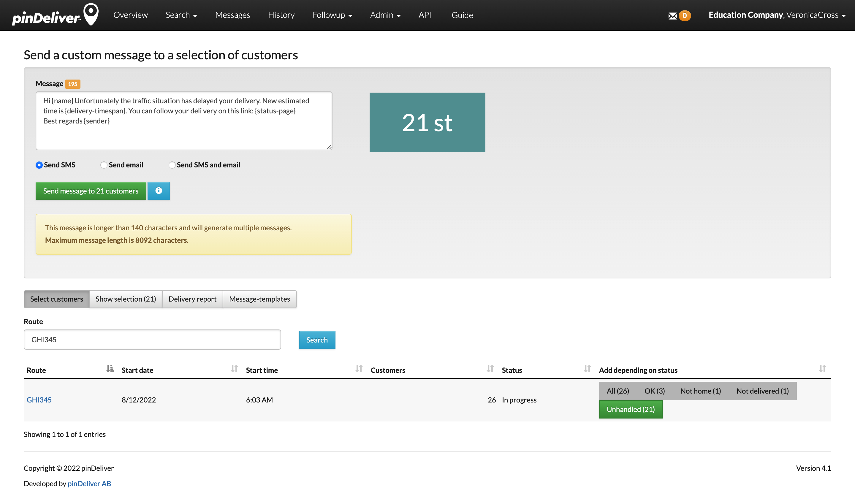Open the History page

(281, 15)
